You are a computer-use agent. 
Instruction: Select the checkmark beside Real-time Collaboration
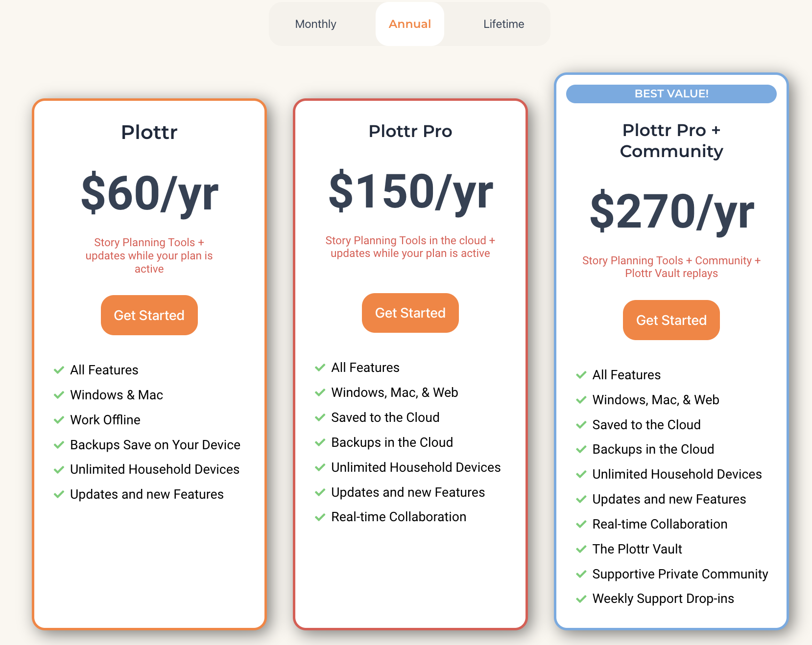pos(320,516)
